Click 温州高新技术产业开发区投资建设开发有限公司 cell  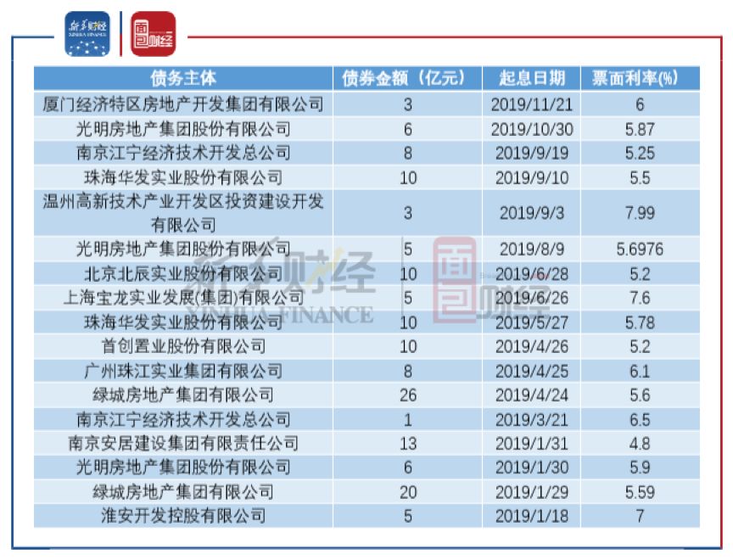183,213
